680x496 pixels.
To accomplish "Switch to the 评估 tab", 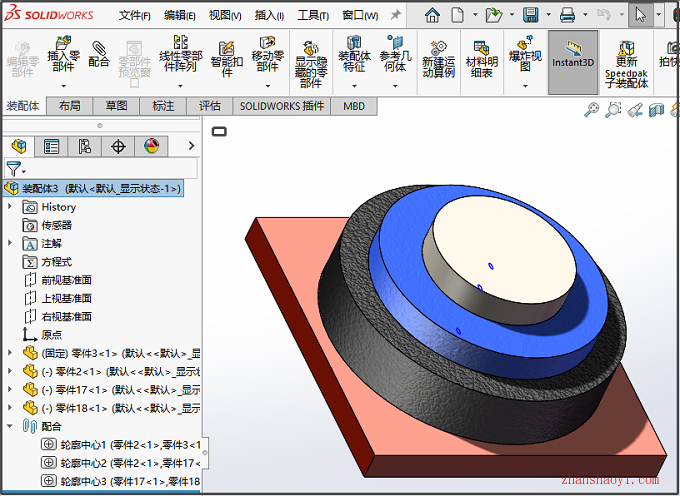I will point(210,106).
